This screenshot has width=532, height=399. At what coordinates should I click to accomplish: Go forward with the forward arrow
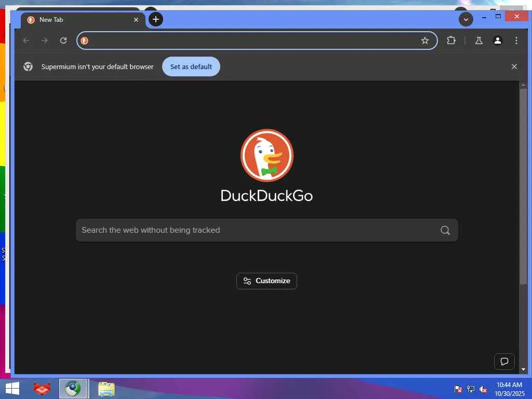pyautogui.click(x=45, y=41)
